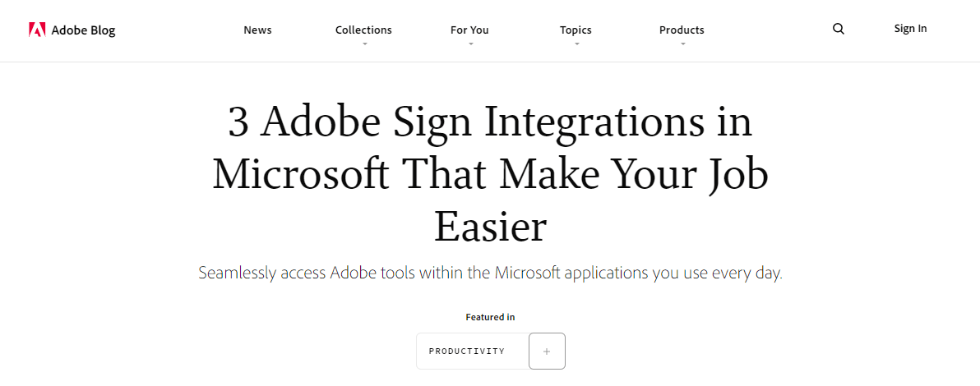Expand the Products dropdown arrow
980x386 pixels.
point(682,44)
